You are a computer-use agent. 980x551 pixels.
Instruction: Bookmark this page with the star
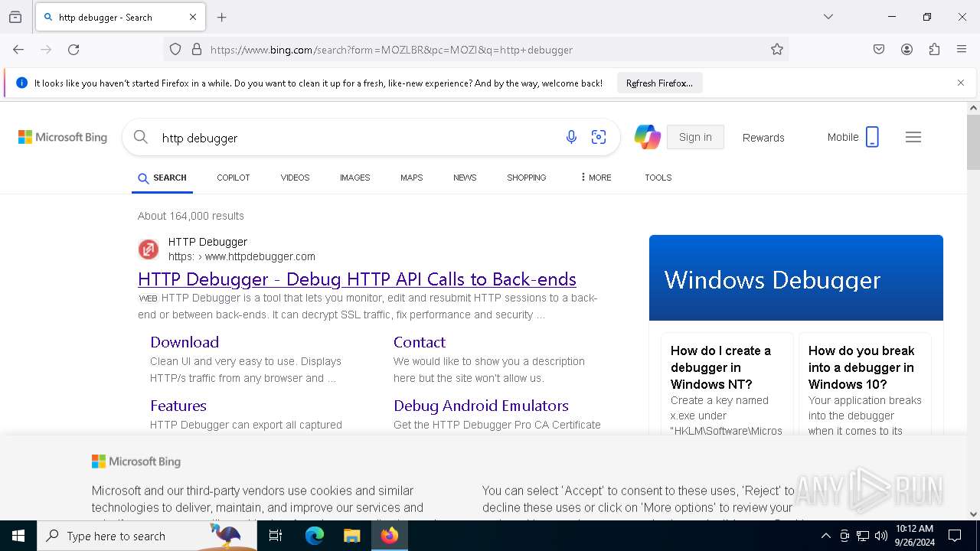[x=777, y=50]
